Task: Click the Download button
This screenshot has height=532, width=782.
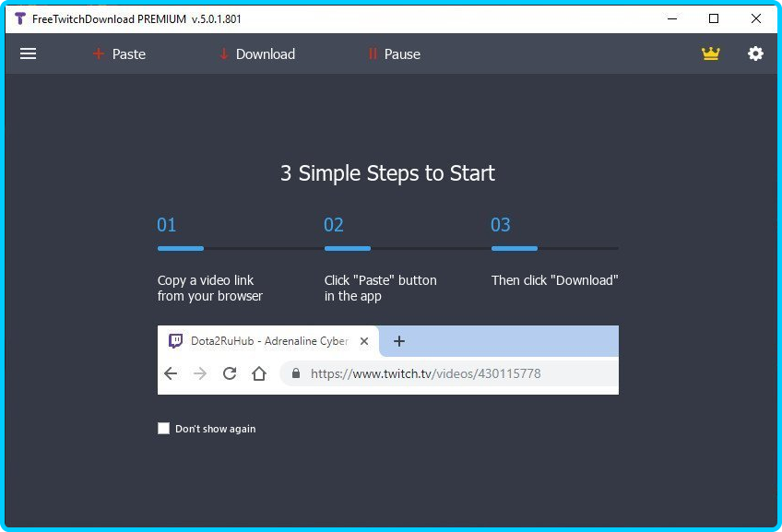Action: pos(257,53)
